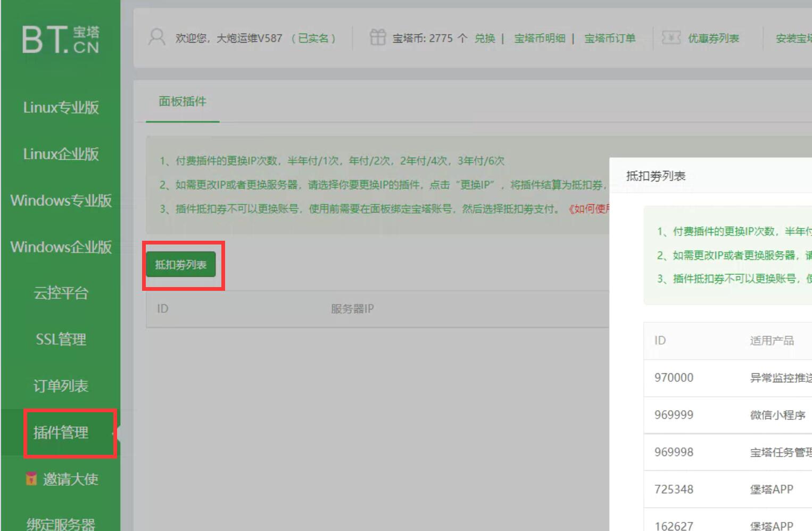Click the 已实名 status text
The image size is (812, 531).
coord(313,38)
